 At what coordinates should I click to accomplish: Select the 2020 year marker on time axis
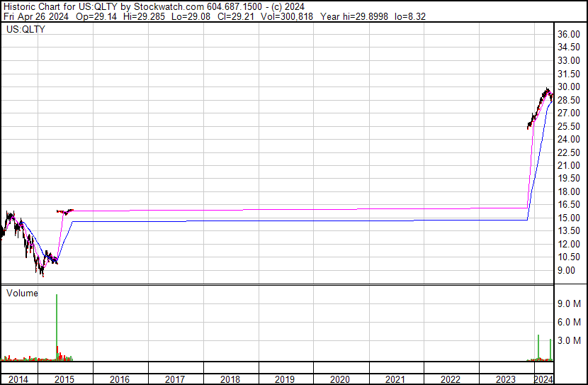tap(340, 379)
